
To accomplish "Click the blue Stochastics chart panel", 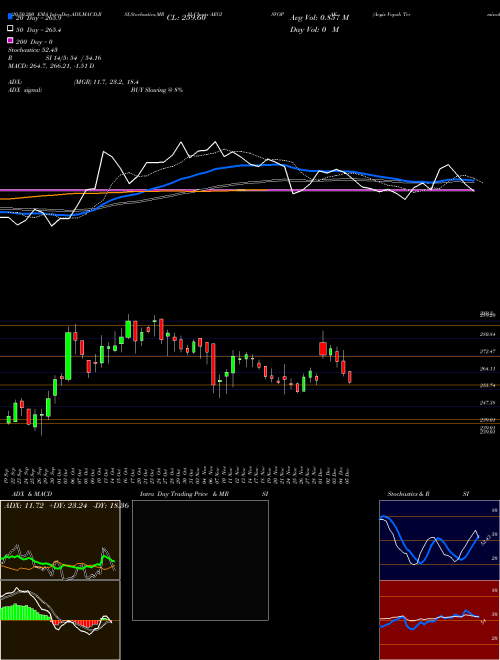I will click(439, 540).
